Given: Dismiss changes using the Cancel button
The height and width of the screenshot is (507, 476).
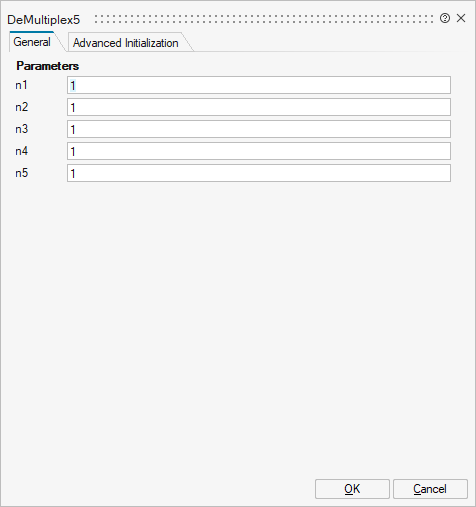Looking at the screenshot, I should [430, 489].
